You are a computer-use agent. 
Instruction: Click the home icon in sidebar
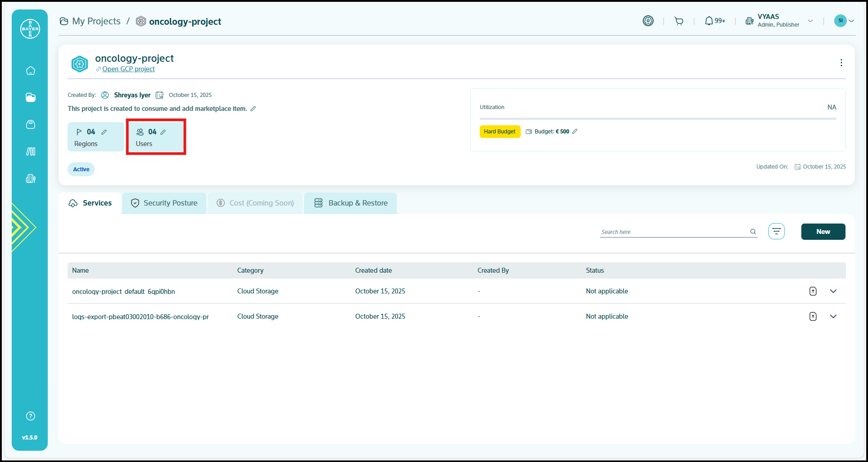[x=31, y=71]
